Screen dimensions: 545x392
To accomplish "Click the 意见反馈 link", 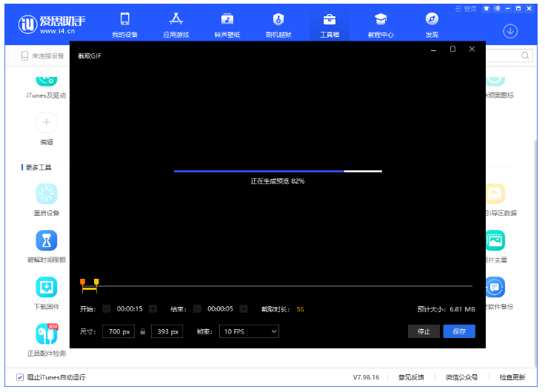I will click(411, 377).
